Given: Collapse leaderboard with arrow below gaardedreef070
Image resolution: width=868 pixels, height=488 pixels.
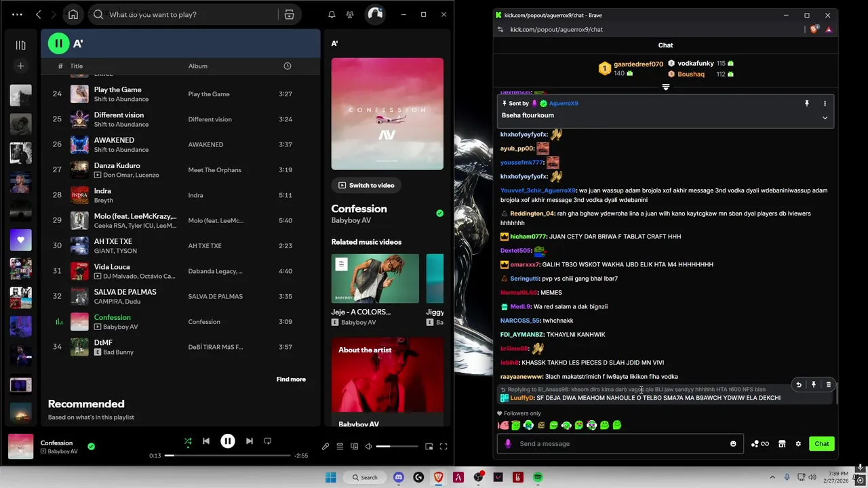Looking at the screenshot, I should pyautogui.click(x=665, y=87).
